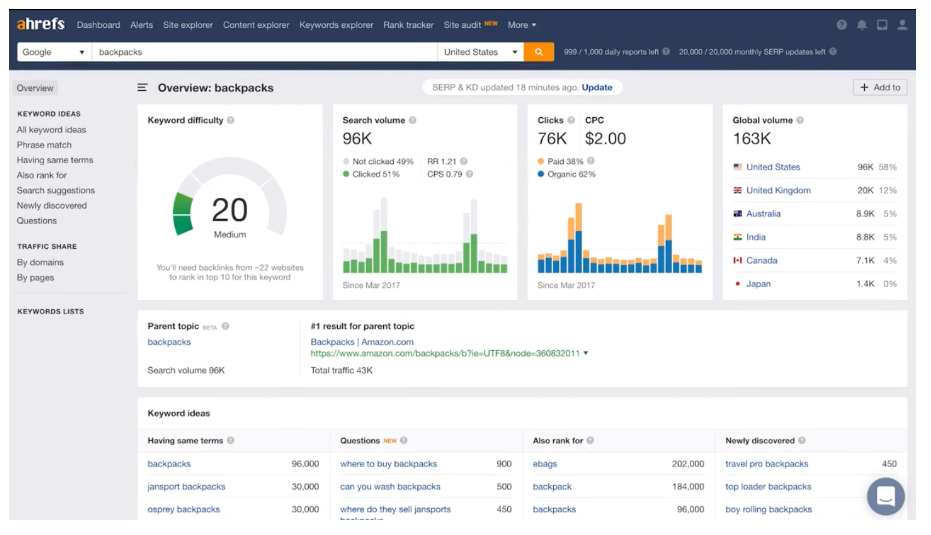Click the keyword search input field
This screenshot has height=535, width=931.
pos(265,52)
